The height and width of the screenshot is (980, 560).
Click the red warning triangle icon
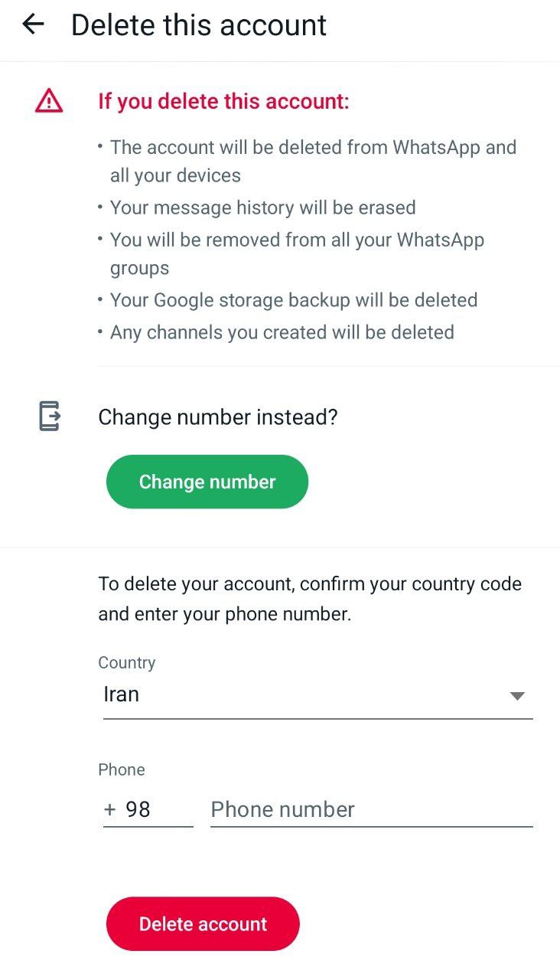click(x=48, y=101)
